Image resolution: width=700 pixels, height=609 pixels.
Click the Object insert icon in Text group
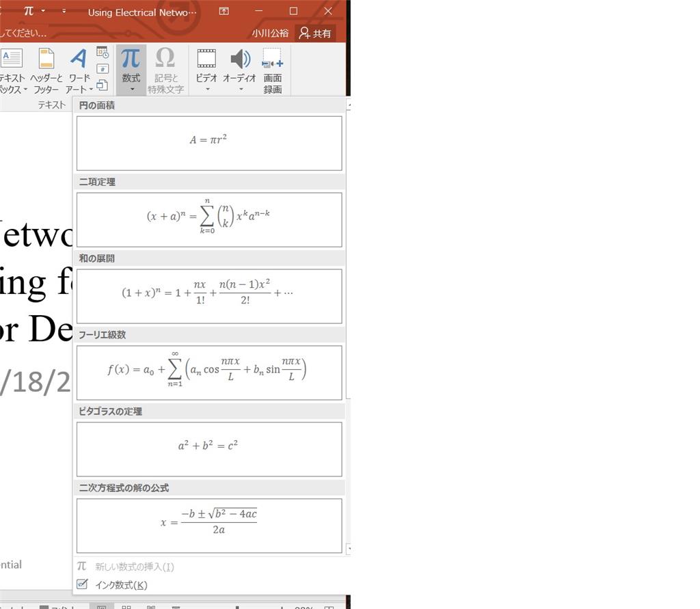pyautogui.click(x=103, y=85)
